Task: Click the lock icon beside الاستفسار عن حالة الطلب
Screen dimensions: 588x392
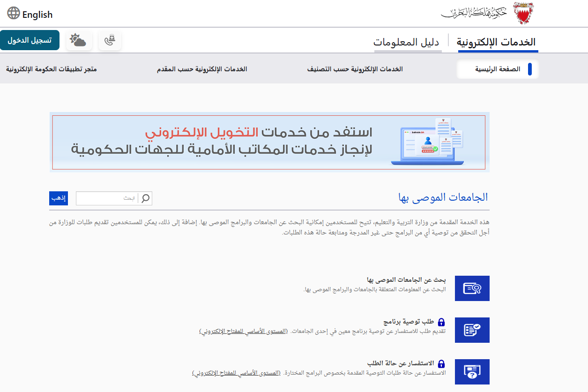Action: pos(441,364)
